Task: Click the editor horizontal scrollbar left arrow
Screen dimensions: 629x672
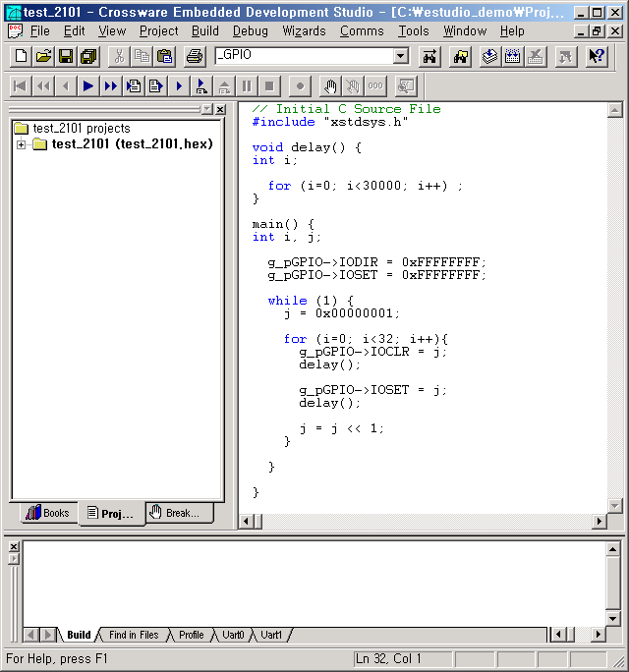Action: (246, 521)
